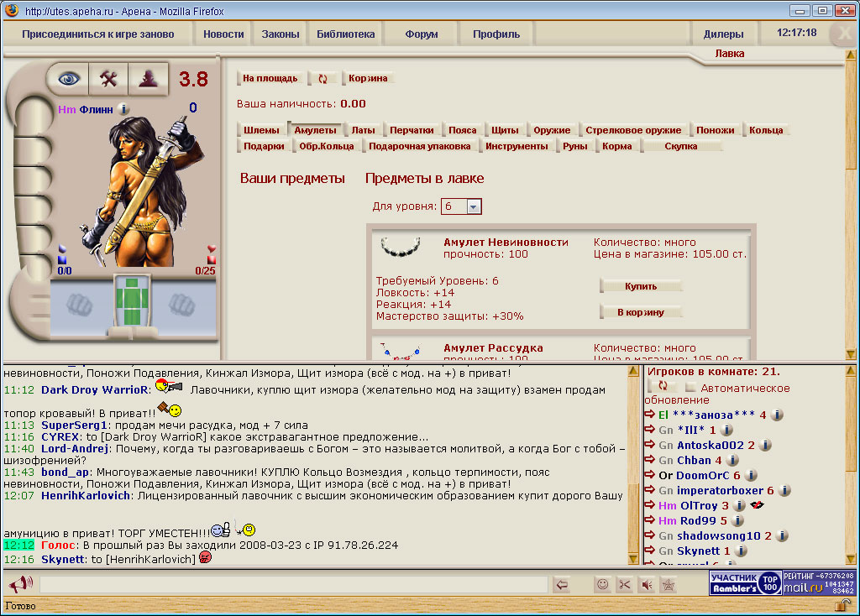This screenshot has width=860, height=616.
Task: Toggle Автоматическое обновление checkbox
Action: (x=691, y=387)
